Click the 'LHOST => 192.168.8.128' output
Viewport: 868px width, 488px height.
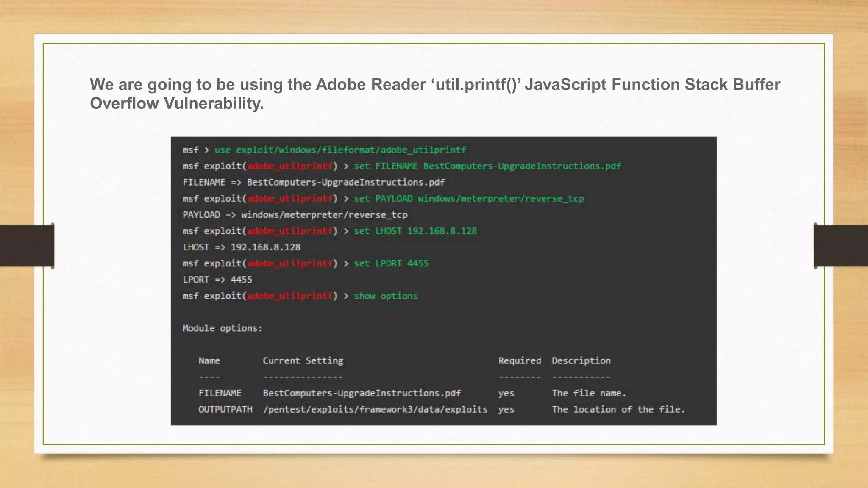click(x=242, y=247)
